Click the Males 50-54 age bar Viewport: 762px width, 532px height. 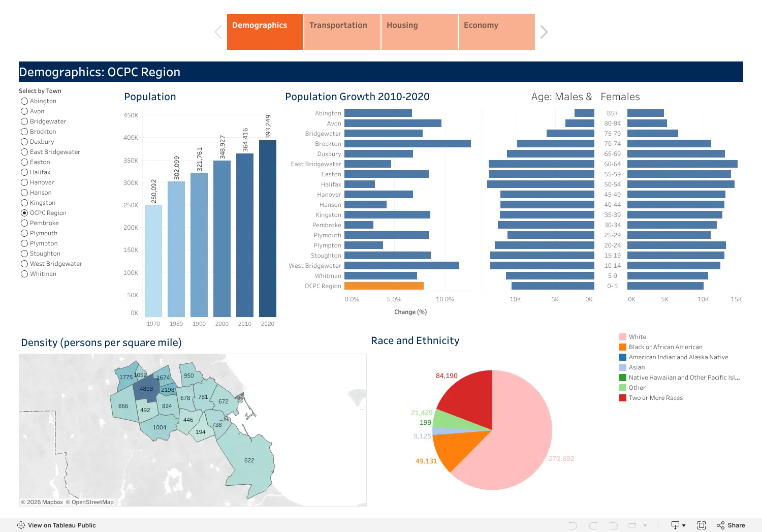(541, 184)
